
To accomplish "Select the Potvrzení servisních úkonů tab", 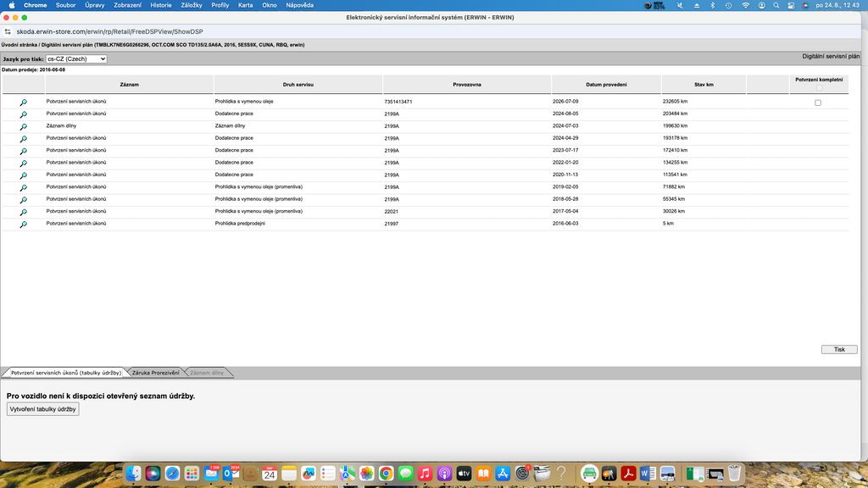I will pyautogui.click(x=66, y=373).
